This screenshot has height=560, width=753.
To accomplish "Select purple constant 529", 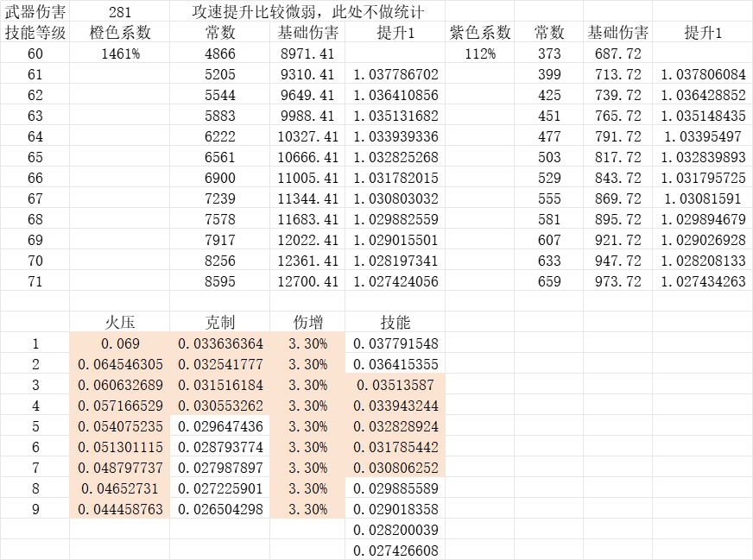I will click(x=549, y=178).
